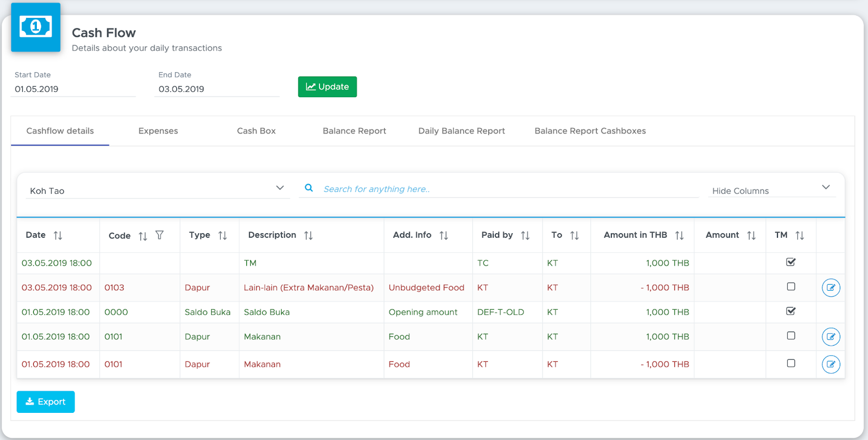Screen dimensions: 868x440
Task: Open the Hide Columns dropdown
Action: (772, 190)
